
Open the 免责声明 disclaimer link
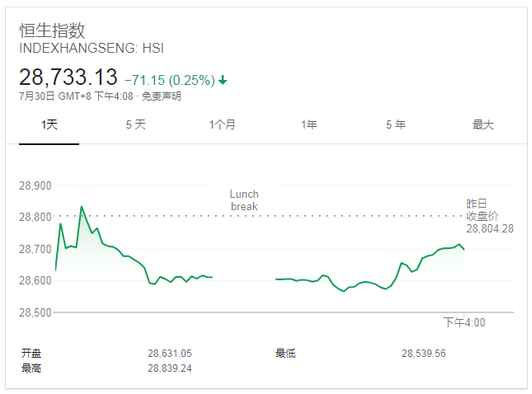(x=161, y=96)
